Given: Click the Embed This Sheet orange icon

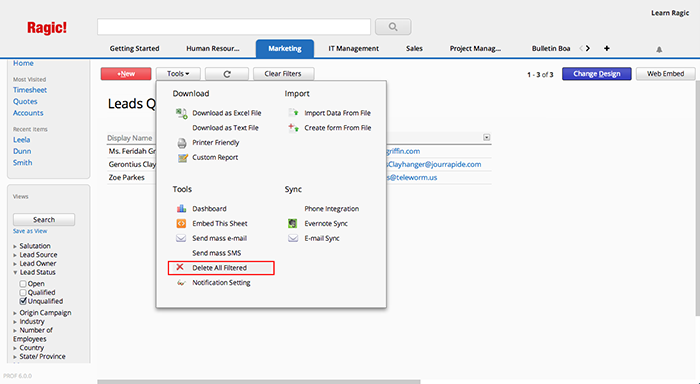Looking at the screenshot, I should point(181,223).
